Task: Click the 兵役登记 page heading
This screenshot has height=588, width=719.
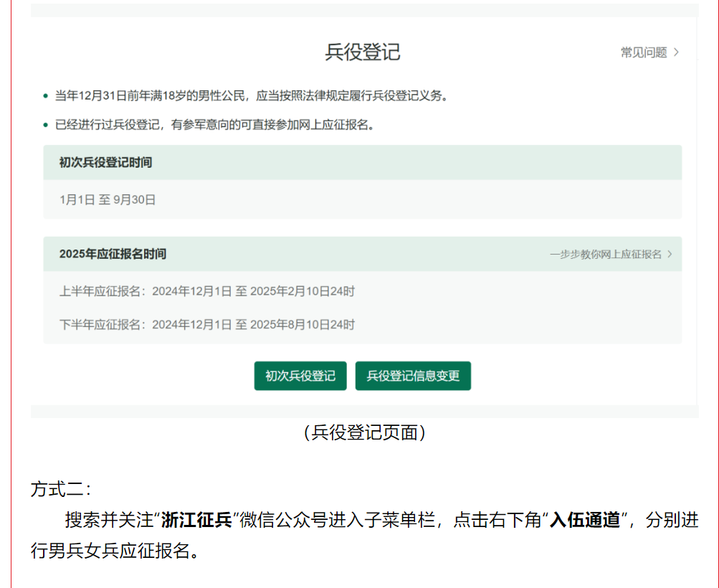Action: click(363, 52)
